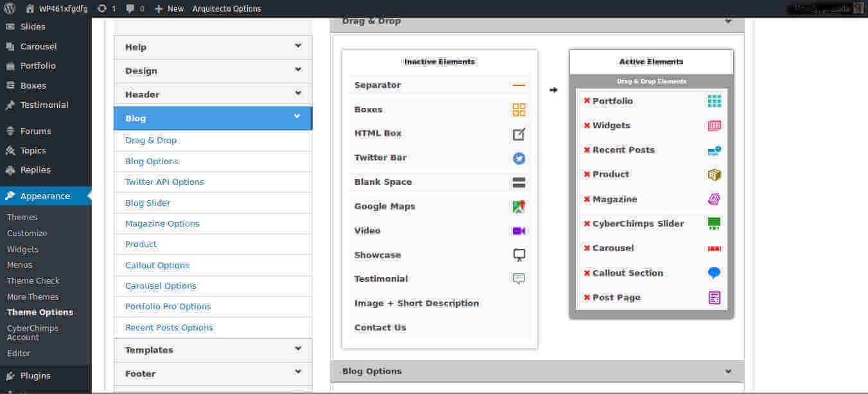The image size is (868, 394).
Task: Click the CyberChimps Slider green screen icon
Action: click(714, 224)
